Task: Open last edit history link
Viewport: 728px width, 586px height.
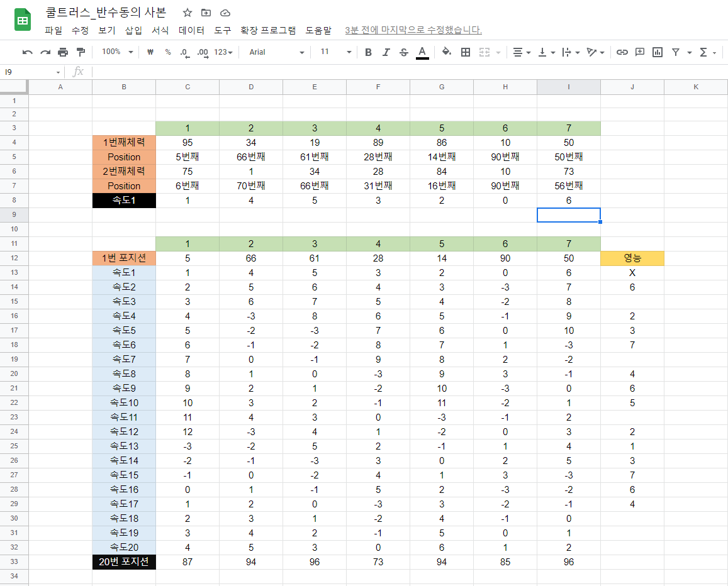Action: [413, 30]
